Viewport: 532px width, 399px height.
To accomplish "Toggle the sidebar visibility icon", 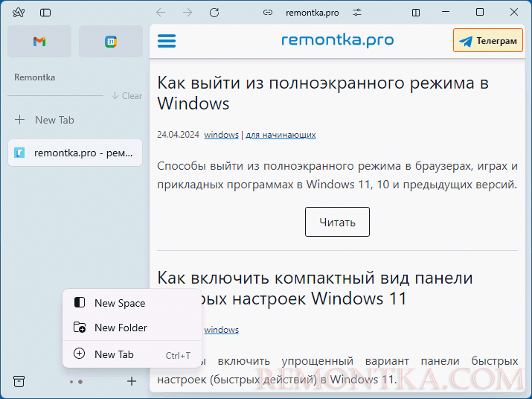I will click(45, 13).
